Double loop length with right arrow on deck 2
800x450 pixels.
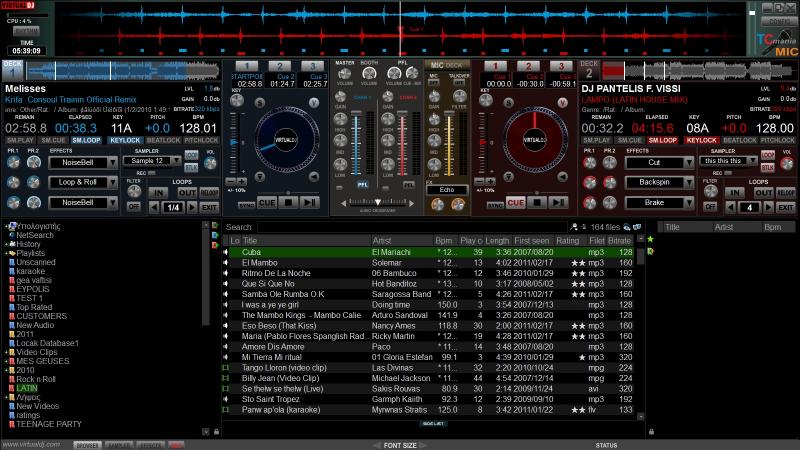click(768, 208)
